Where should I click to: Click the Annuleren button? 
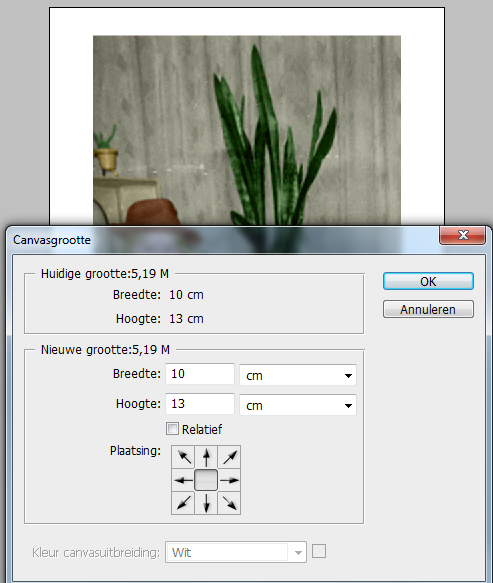(x=428, y=309)
